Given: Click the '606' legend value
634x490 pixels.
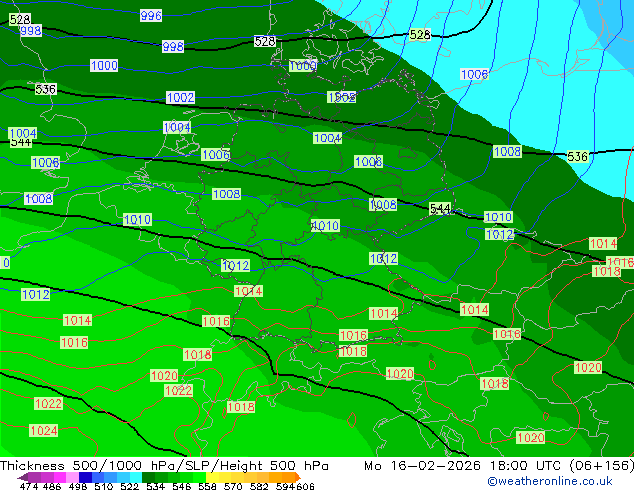Looking at the screenshot, I should tap(305, 486).
